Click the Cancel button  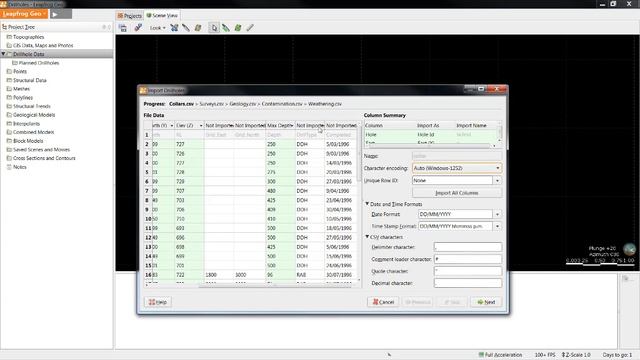[x=383, y=302]
